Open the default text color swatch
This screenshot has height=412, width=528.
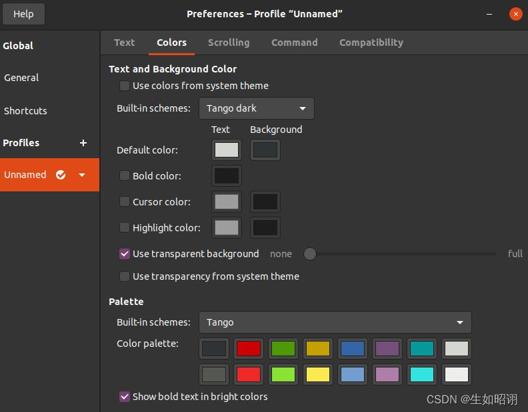pyautogui.click(x=227, y=150)
